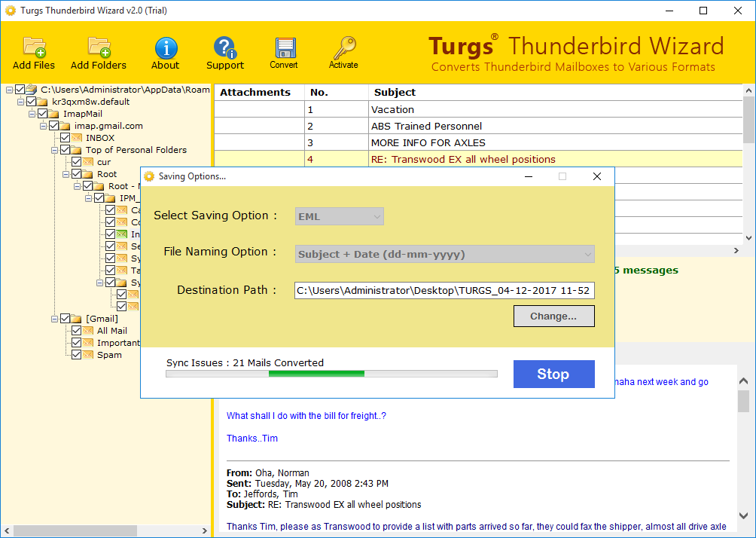
Task: Click the Saving Options dialog gear icon
Action: 149,176
